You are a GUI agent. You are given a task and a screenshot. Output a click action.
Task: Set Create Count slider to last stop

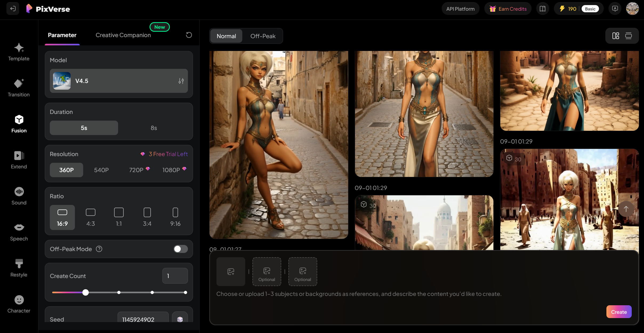pyautogui.click(x=186, y=292)
